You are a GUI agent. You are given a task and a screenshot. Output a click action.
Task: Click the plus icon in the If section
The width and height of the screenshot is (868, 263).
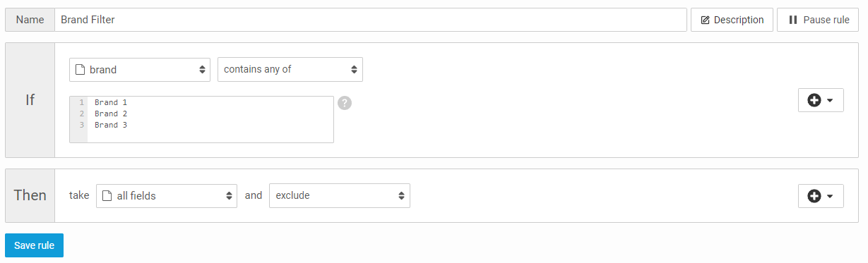tap(814, 100)
